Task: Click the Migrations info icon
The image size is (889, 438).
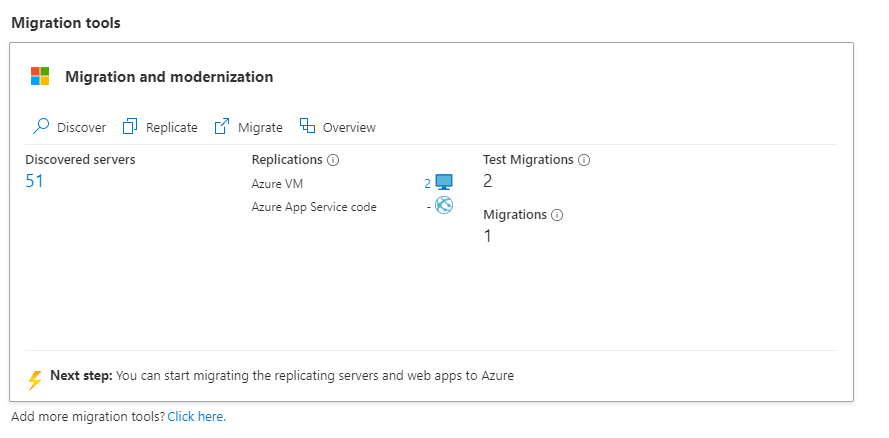Action: (x=558, y=215)
